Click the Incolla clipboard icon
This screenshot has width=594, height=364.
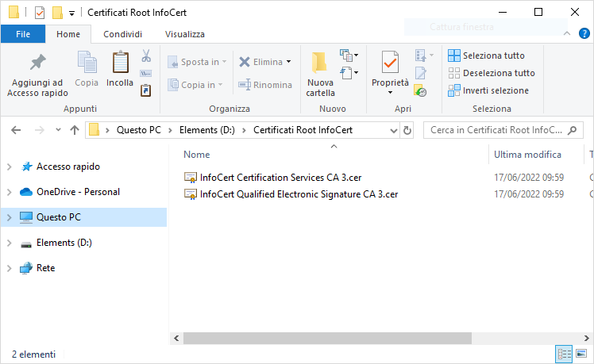(120, 63)
